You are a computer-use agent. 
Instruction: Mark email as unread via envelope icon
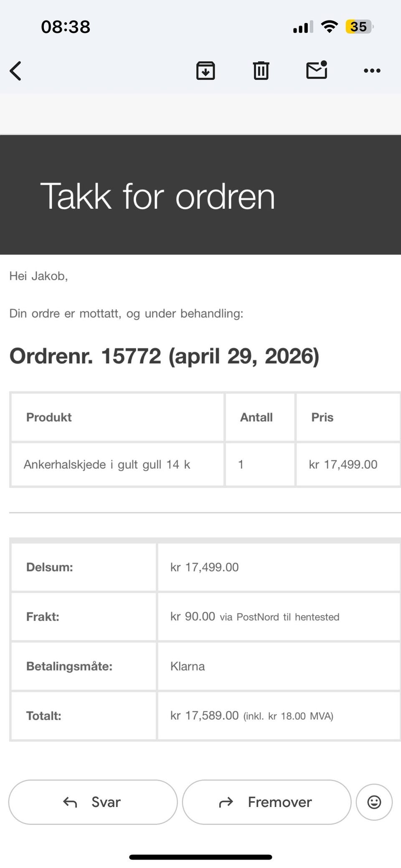click(317, 70)
